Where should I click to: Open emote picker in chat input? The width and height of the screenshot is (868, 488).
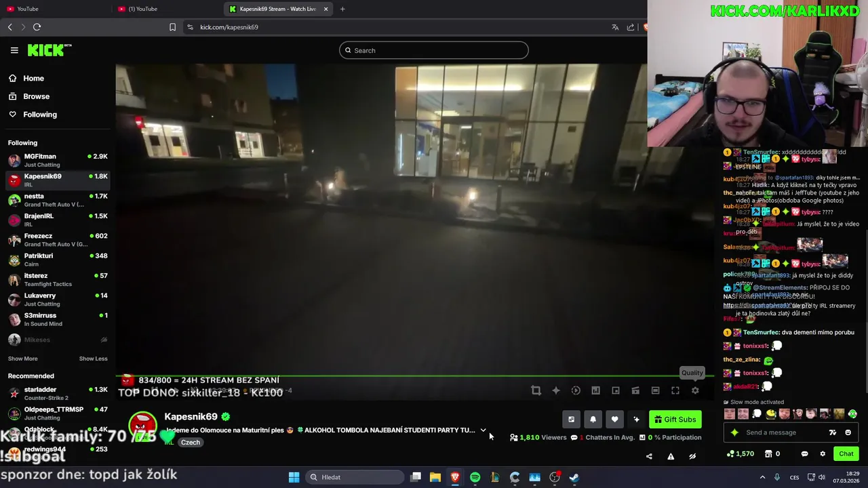(x=848, y=432)
